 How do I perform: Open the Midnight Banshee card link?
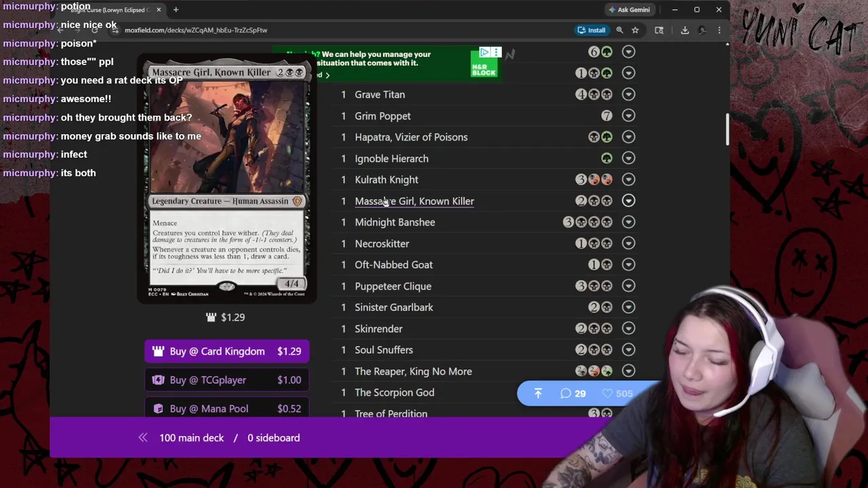395,222
